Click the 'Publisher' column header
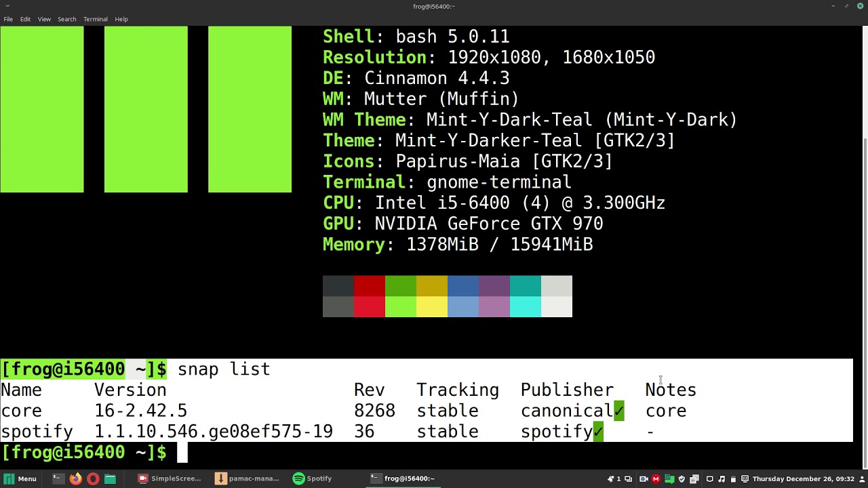Image resolution: width=868 pixels, height=488 pixels. (567, 390)
